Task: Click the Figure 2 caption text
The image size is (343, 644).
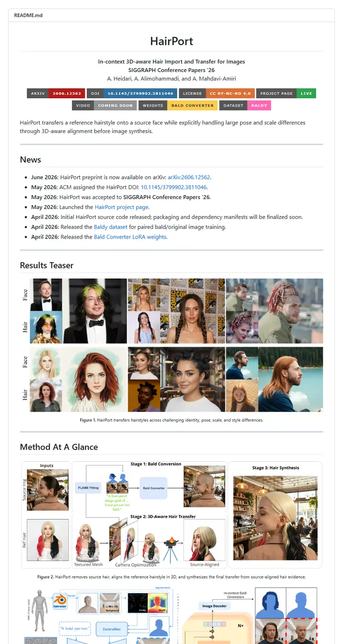Action: (x=171, y=577)
